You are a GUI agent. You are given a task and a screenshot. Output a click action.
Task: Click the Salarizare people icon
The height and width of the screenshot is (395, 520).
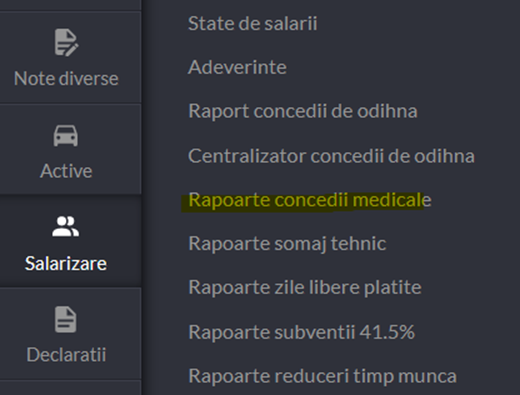click(65, 227)
